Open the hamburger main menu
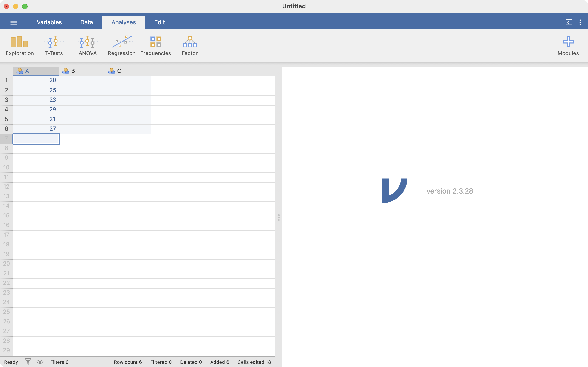 coord(14,23)
